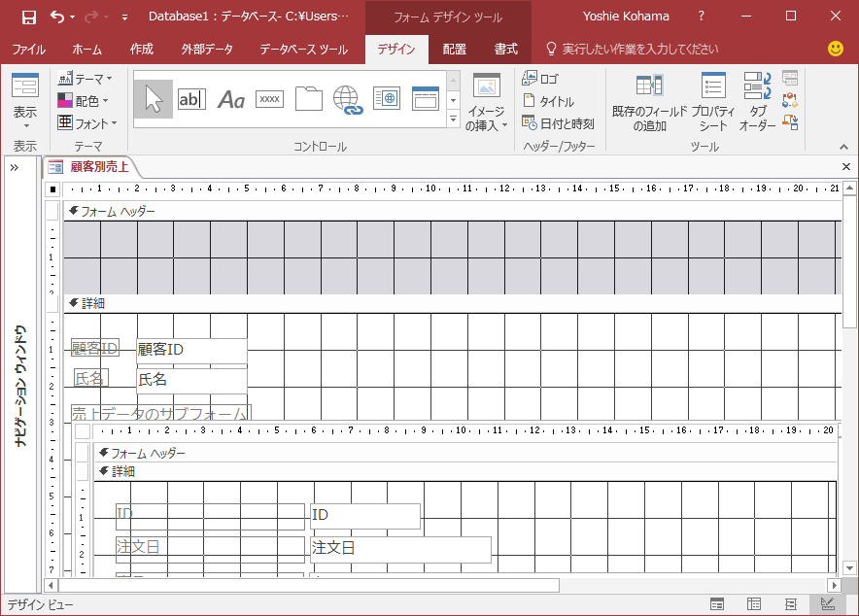
Task: Click 既存のフィールドの追加 (Add Existing Fields)
Action: (649, 102)
